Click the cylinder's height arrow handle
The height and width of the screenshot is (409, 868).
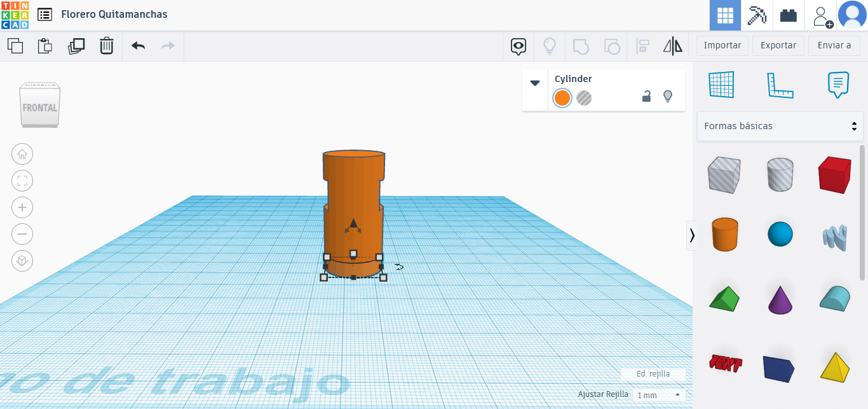pyautogui.click(x=353, y=224)
